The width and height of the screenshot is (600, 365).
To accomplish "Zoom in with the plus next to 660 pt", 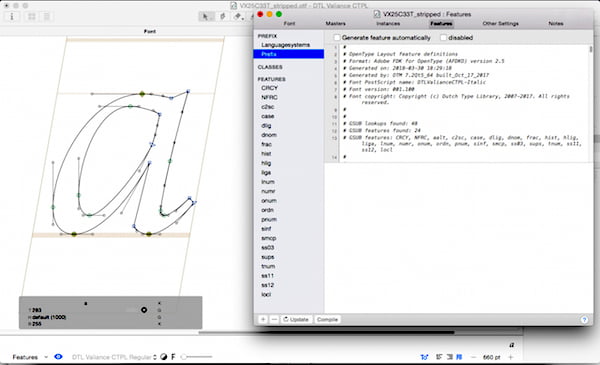I will [511, 357].
